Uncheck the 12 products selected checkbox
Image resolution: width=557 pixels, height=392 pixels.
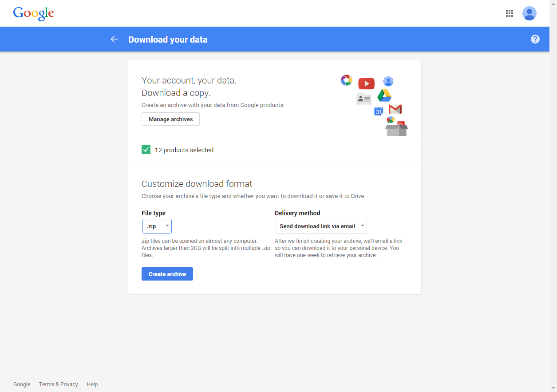[146, 150]
